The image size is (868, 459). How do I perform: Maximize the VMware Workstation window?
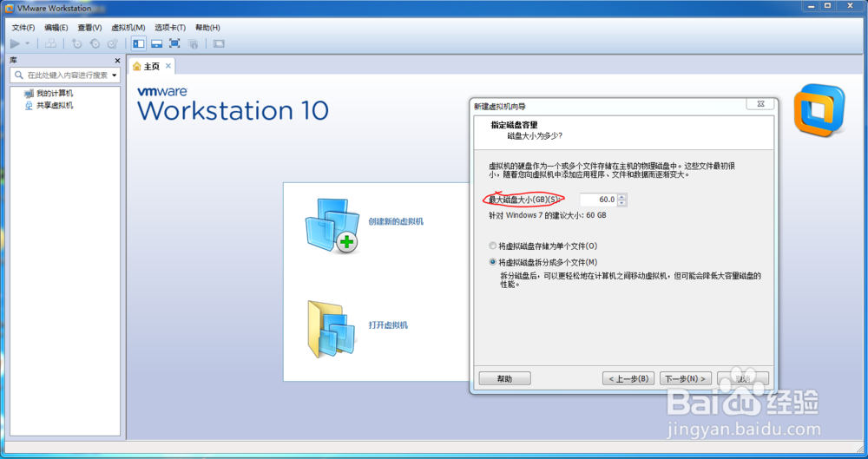(827, 5)
